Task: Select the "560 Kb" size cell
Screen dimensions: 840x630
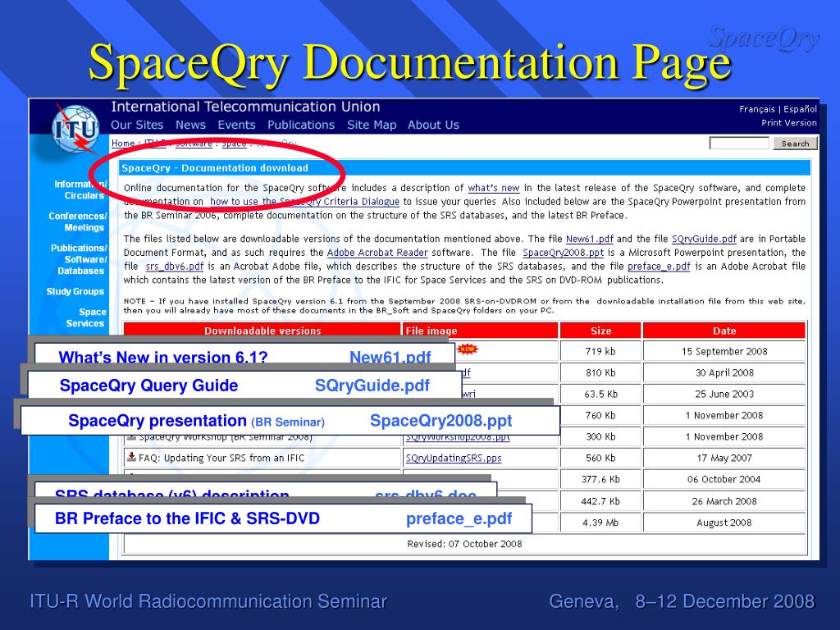Action: (600, 458)
